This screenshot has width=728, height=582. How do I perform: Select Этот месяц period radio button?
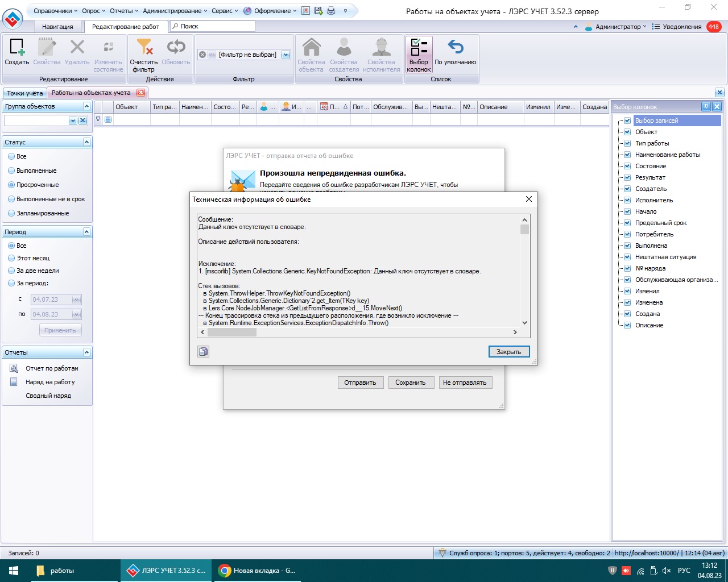pyautogui.click(x=11, y=258)
